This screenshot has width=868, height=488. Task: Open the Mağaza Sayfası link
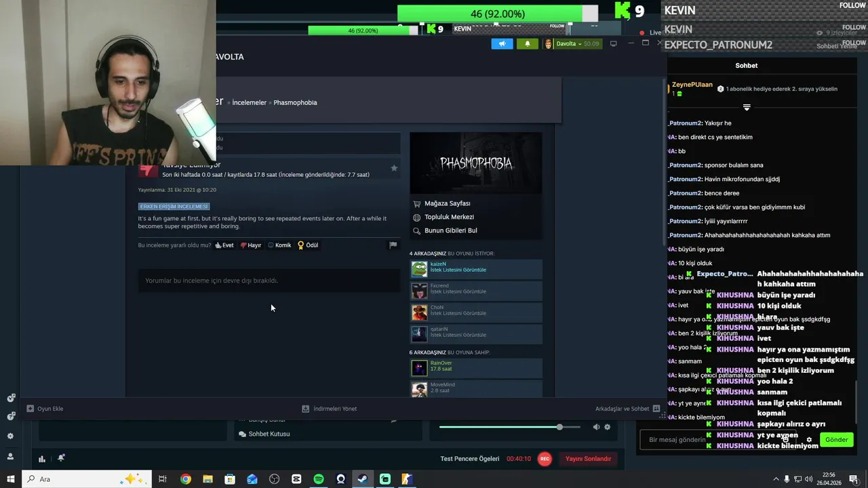tap(447, 203)
